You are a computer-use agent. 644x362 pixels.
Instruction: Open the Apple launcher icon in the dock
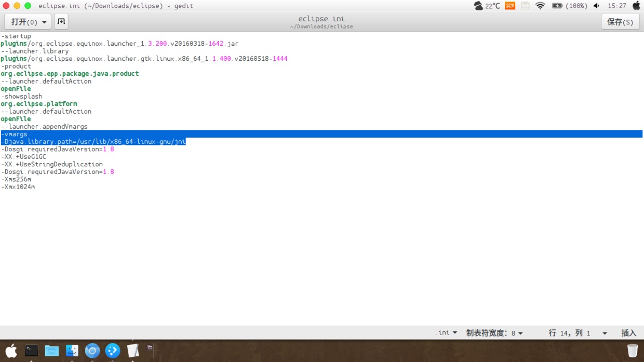[11, 351]
